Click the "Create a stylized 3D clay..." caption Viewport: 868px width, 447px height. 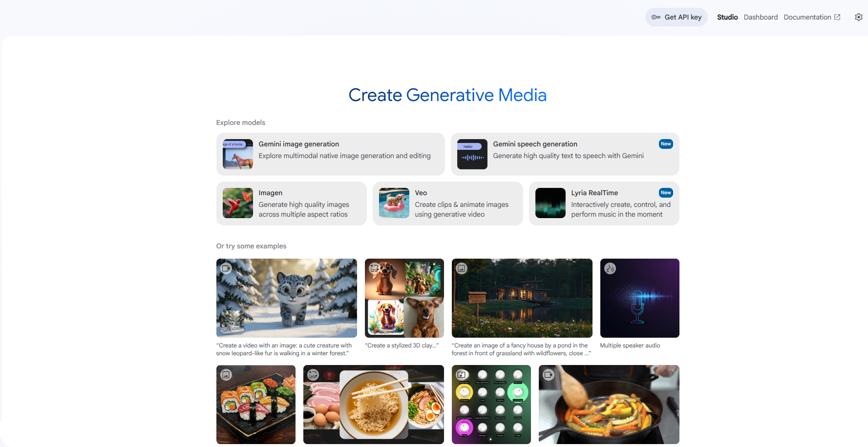coord(402,345)
